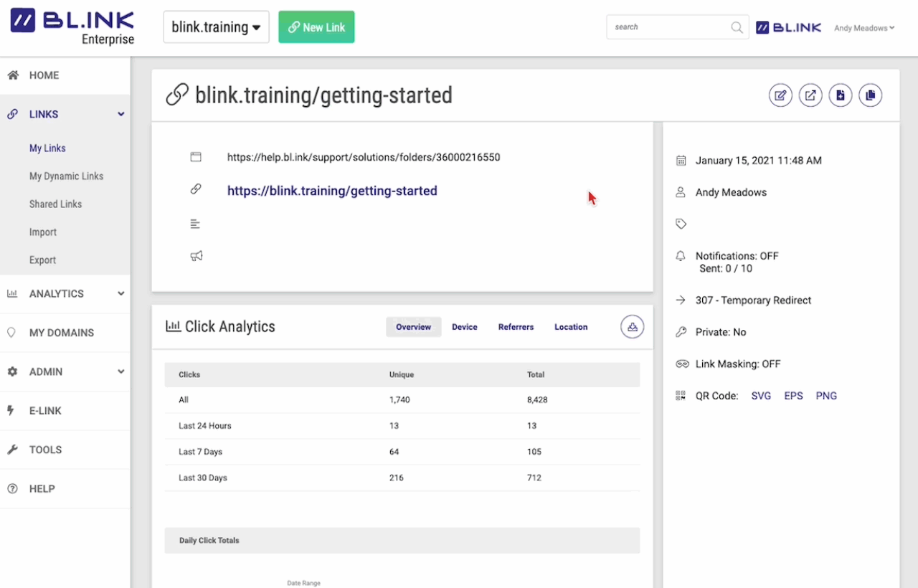Click the Last 7 Days row label
This screenshot has height=588, width=918.
point(200,452)
